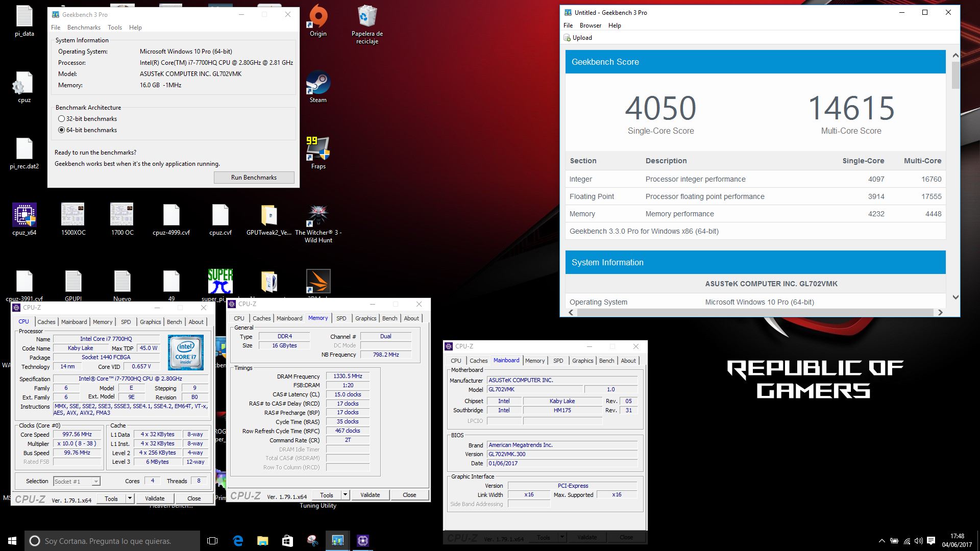Select the Nuevo text file icon
Viewport: 980px width, 551px height.
click(x=122, y=285)
